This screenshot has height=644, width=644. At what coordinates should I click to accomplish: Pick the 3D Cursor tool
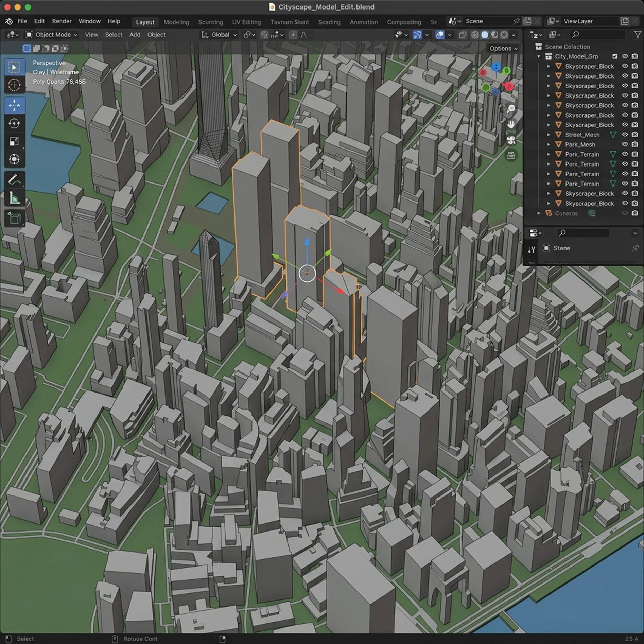tap(14, 85)
